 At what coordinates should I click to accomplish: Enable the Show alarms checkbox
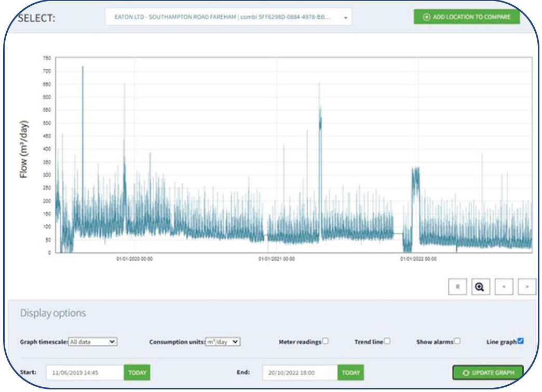(457, 341)
